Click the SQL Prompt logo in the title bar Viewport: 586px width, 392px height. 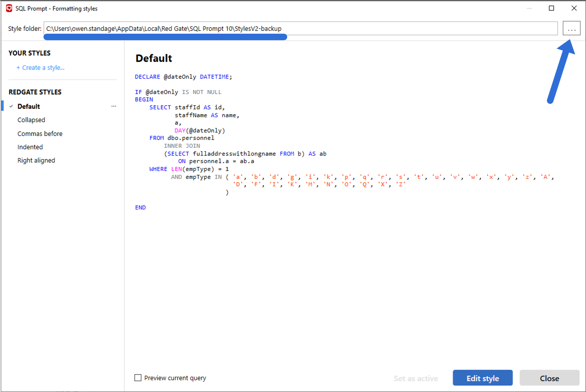pyautogui.click(x=9, y=8)
